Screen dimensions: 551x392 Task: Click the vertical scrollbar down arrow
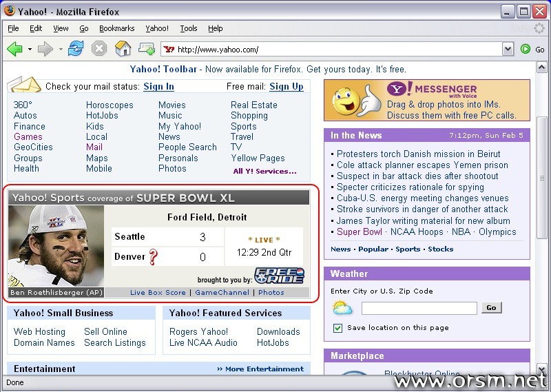pyautogui.click(x=541, y=369)
